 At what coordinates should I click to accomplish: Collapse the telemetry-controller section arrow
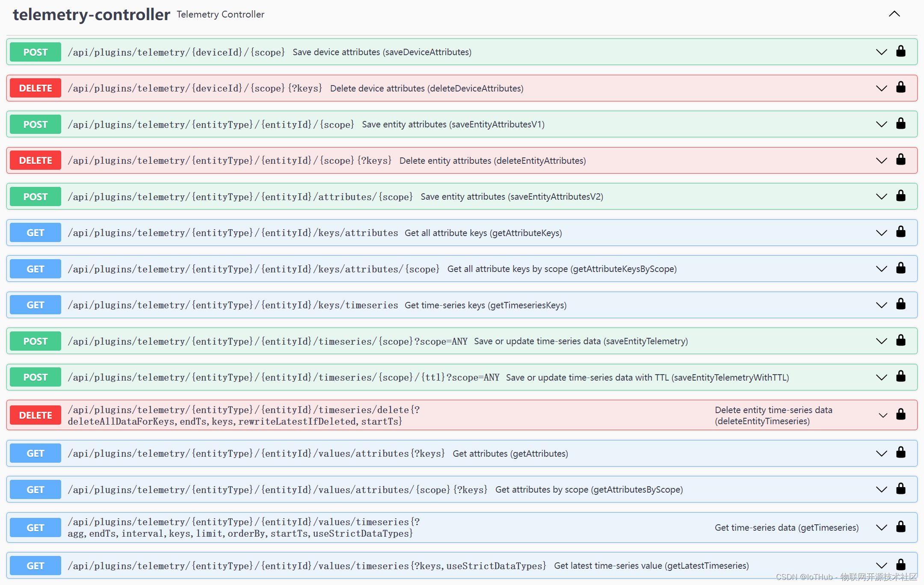(x=894, y=14)
